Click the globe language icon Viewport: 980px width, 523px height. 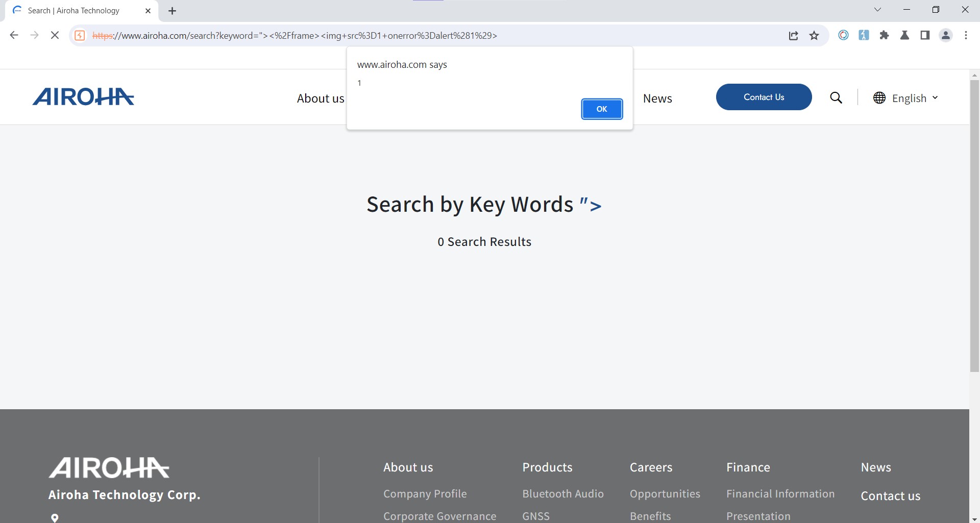coord(879,98)
